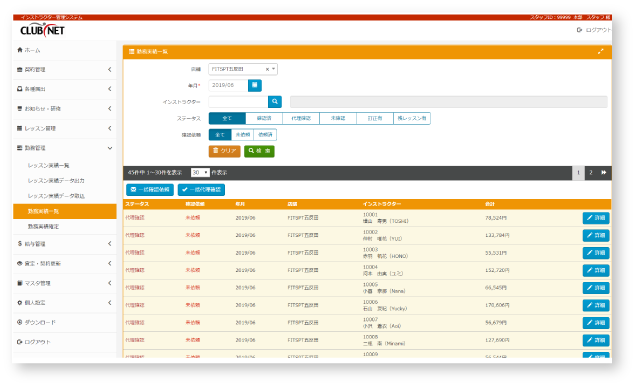Select the last ステータス option, レッスン有
This screenshot has width=637, height=387.
[x=412, y=118]
